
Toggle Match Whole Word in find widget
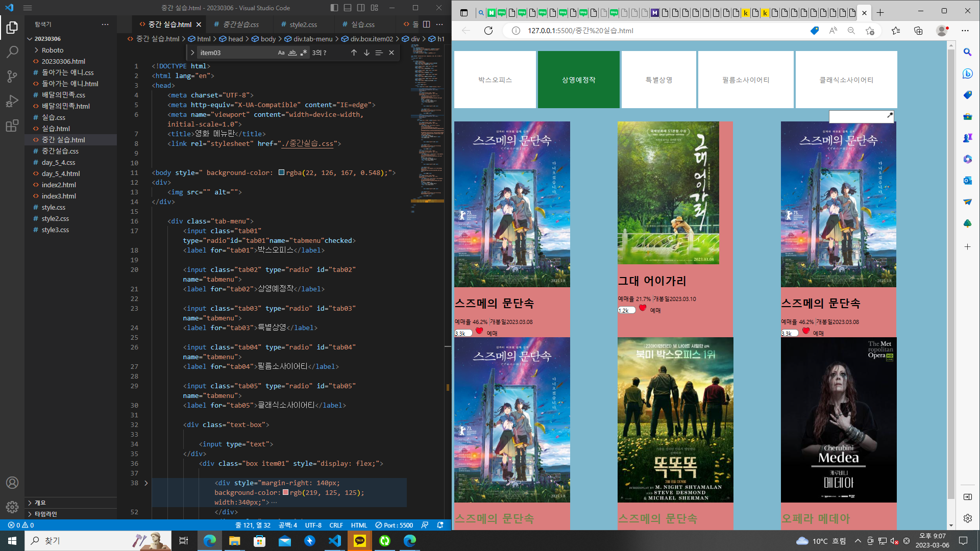pyautogui.click(x=292, y=53)
